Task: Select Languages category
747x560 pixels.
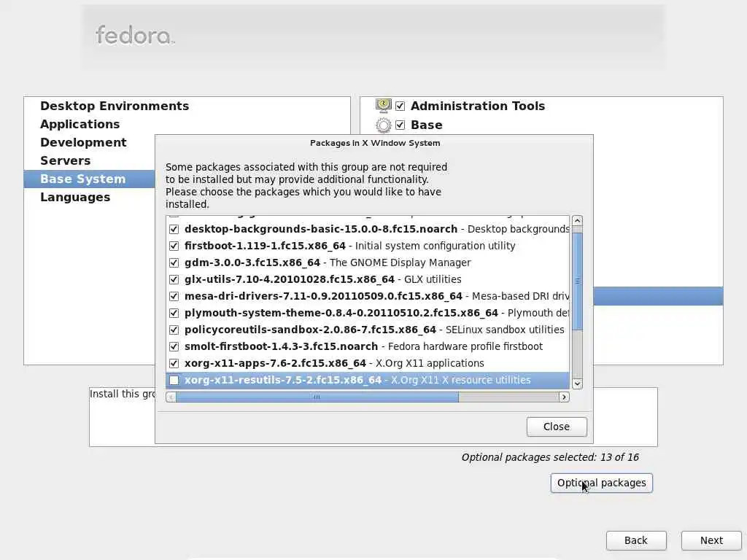Action: tap(75, 197)
